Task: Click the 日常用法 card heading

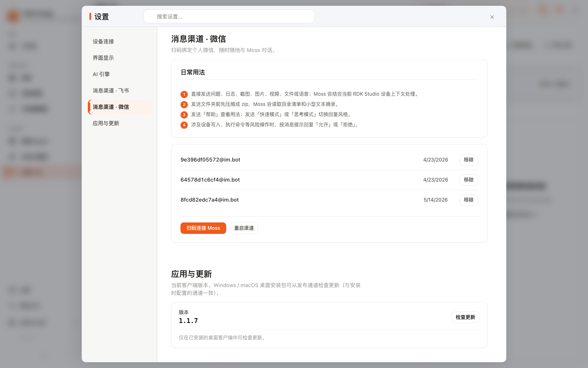Action: pos(193,72)
